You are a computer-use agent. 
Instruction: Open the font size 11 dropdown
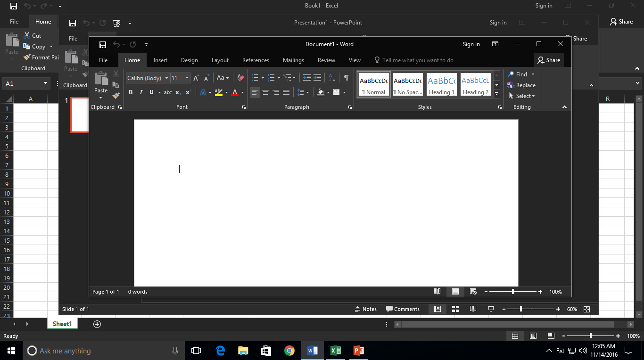pyautogui.click(x=187, y=78)
